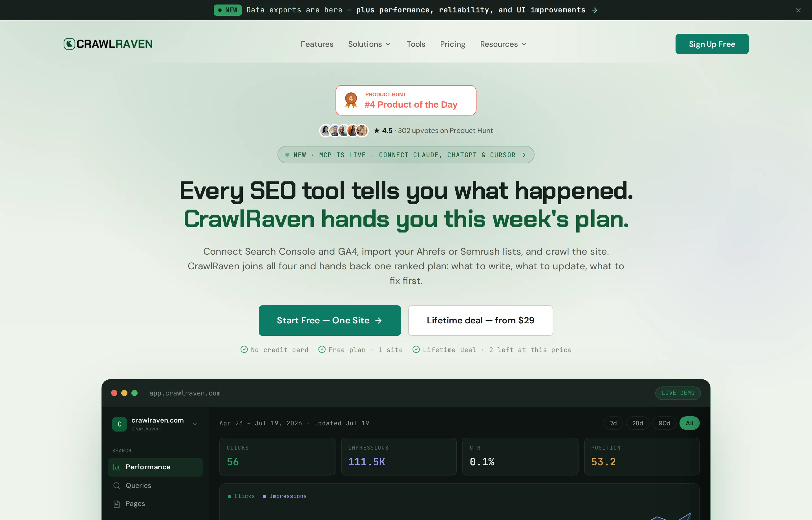Select Pages in the demo sidebar
This screenshot has height=520, width=812.
click(x=155, y=504)
